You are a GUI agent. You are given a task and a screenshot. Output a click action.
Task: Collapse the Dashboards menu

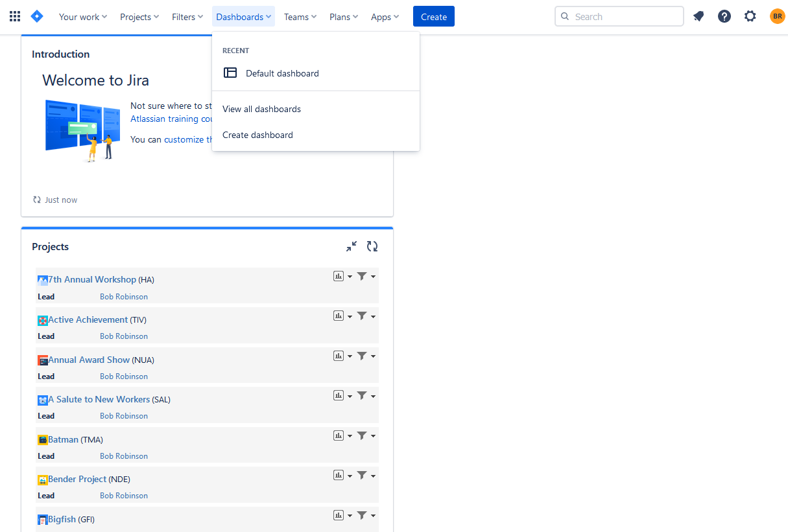point(243,17)
